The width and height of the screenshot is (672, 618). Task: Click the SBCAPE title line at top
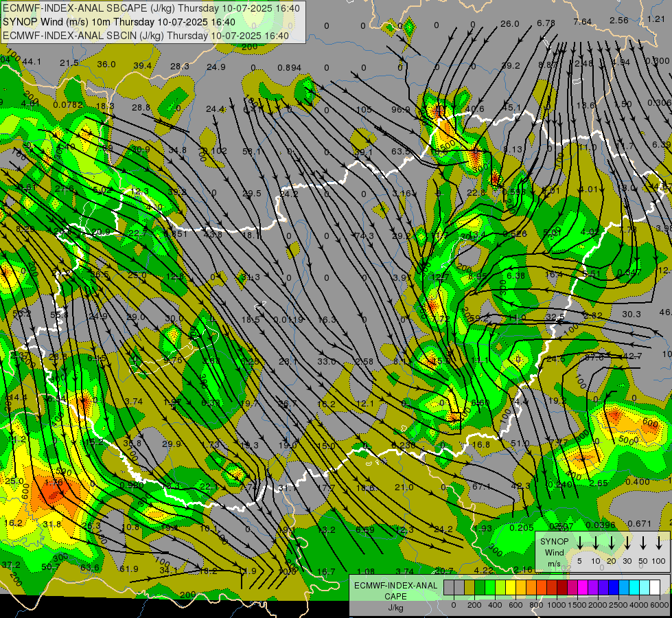151,8
